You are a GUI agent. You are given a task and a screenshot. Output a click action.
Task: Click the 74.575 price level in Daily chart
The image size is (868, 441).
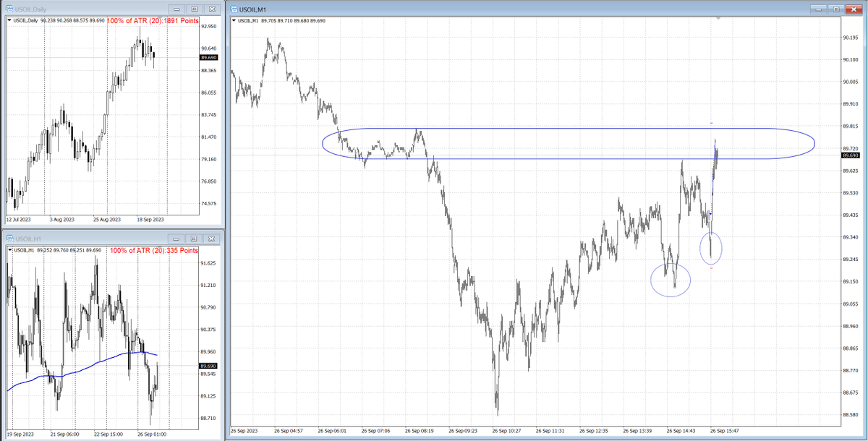pyautogui.click(x=209, y=204)
